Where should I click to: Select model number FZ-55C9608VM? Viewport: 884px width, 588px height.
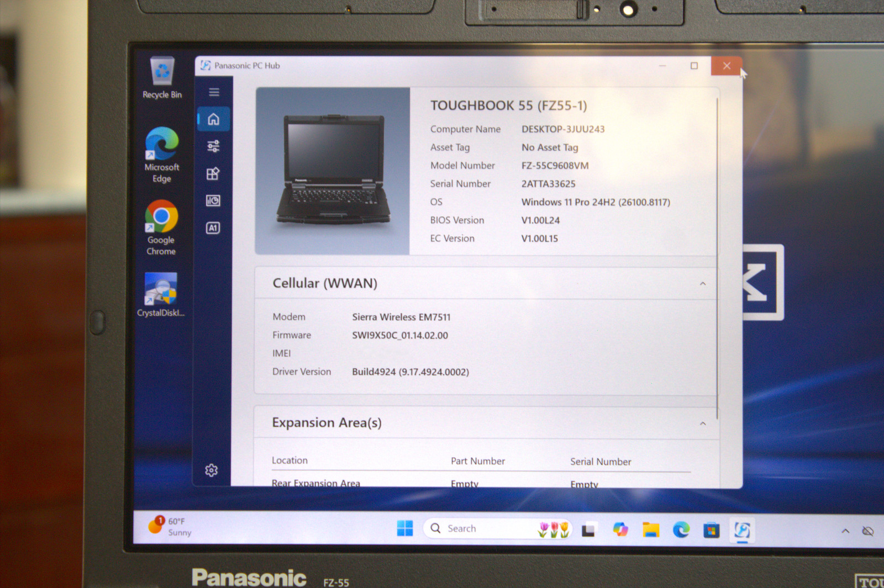[x=555, y=166]
